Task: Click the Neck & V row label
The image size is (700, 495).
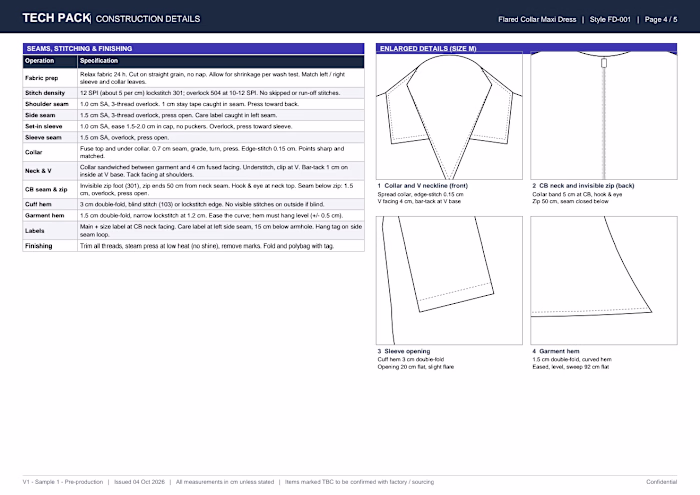Action: pyautogui.click(x=38, y=171)
